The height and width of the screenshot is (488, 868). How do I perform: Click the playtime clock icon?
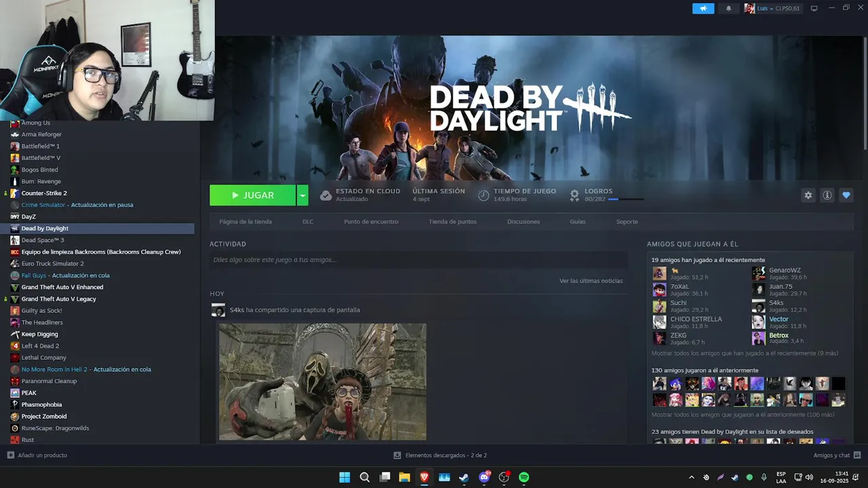(x=484, y=195)
